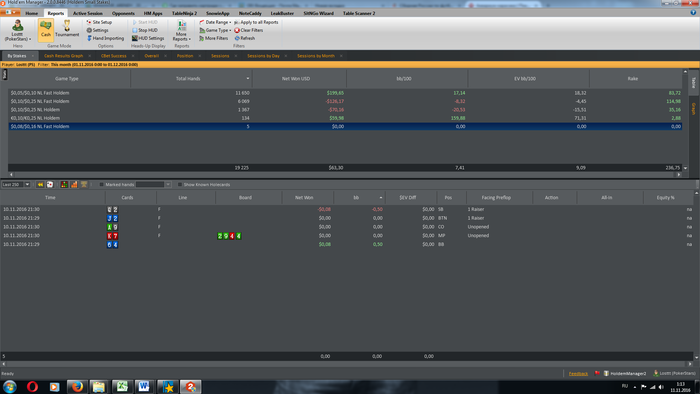Close the CBet Success tab

coord(133,56)
